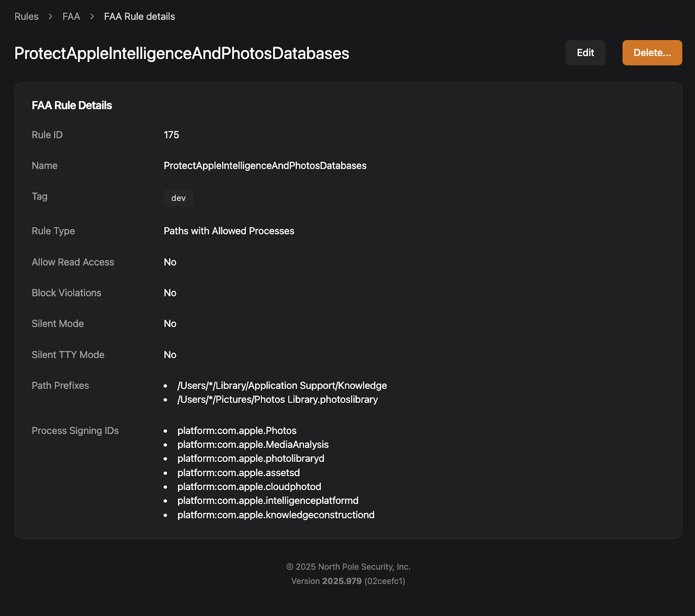Click the Paths with Allowed Processes value
This screenshot has width=695, height=616.
(228, 231)
